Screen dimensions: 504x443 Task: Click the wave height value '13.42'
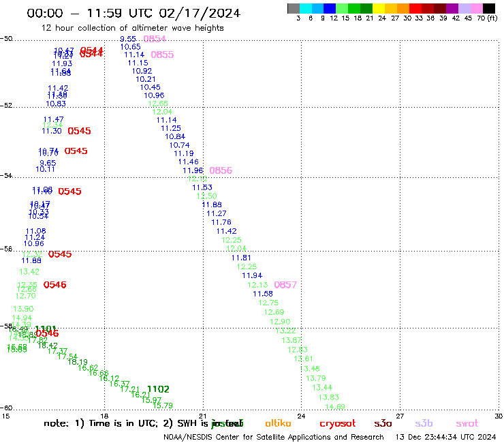[x=29, y=272]
